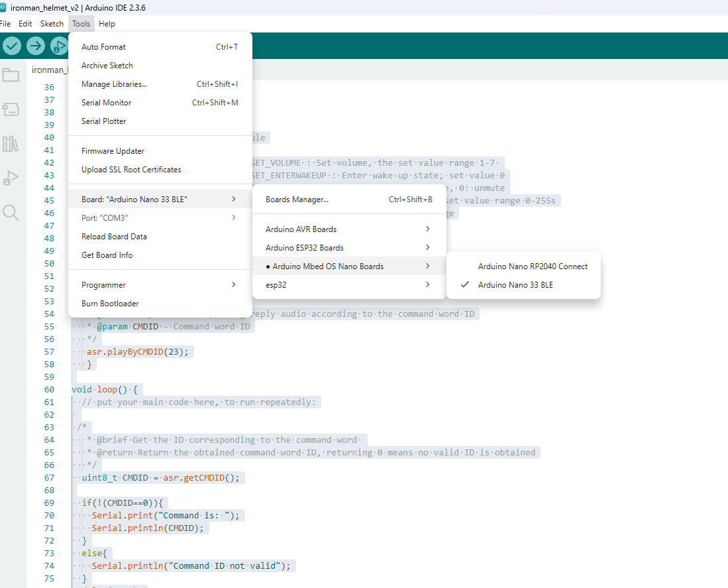The height and width of the screenshot is (588, 728).
Task: Click the "@return Return the obtained" comment line
Action: pos(311,452)
